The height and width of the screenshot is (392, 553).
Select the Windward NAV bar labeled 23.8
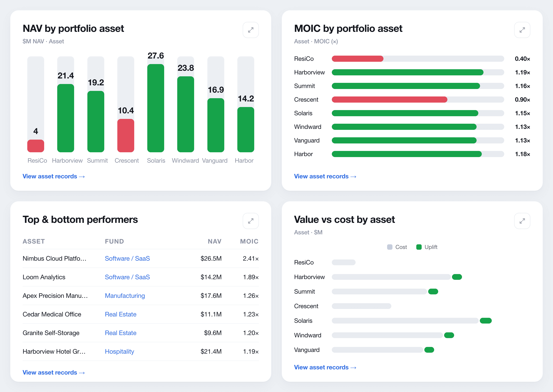click(186, 114)
